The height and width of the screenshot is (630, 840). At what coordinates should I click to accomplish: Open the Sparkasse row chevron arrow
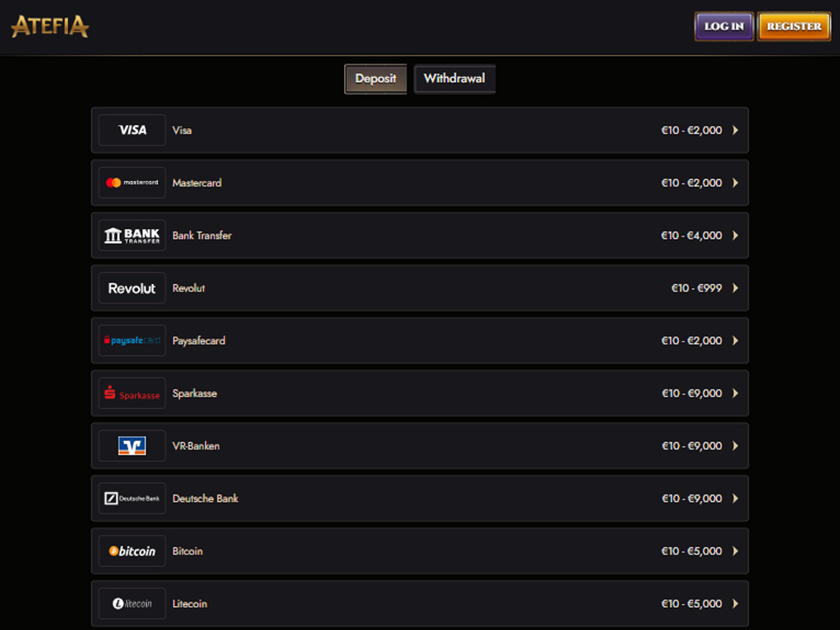(736, 393)
